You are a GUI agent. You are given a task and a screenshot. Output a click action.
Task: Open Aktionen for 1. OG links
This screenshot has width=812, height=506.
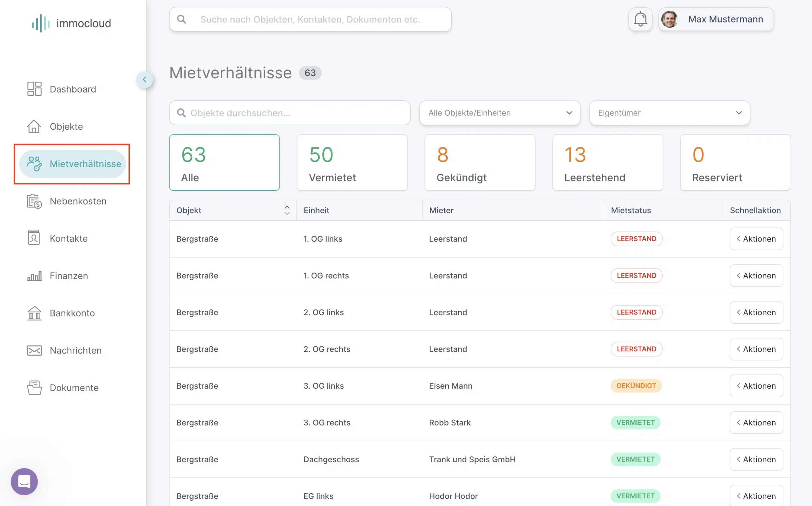(756, 239)
